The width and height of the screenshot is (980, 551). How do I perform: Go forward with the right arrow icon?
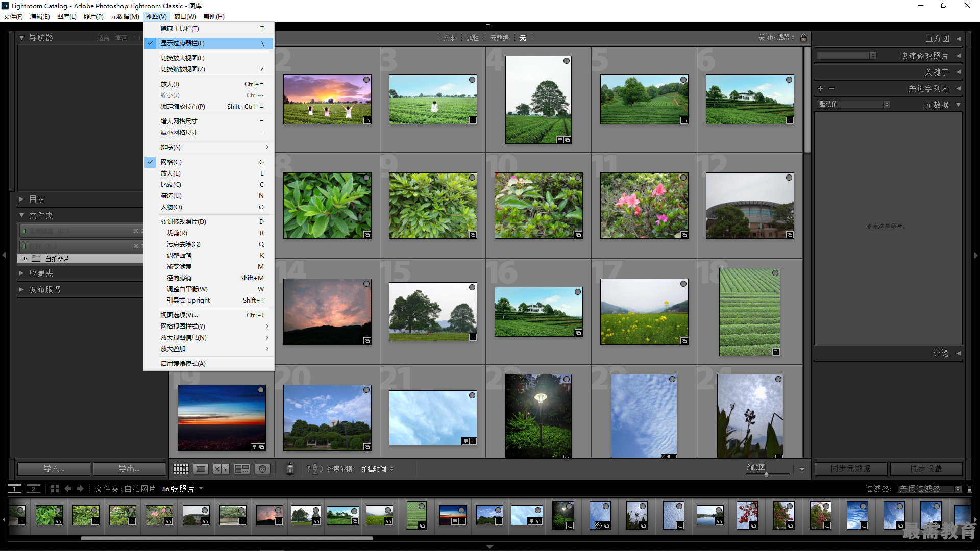tap(80, 489)
